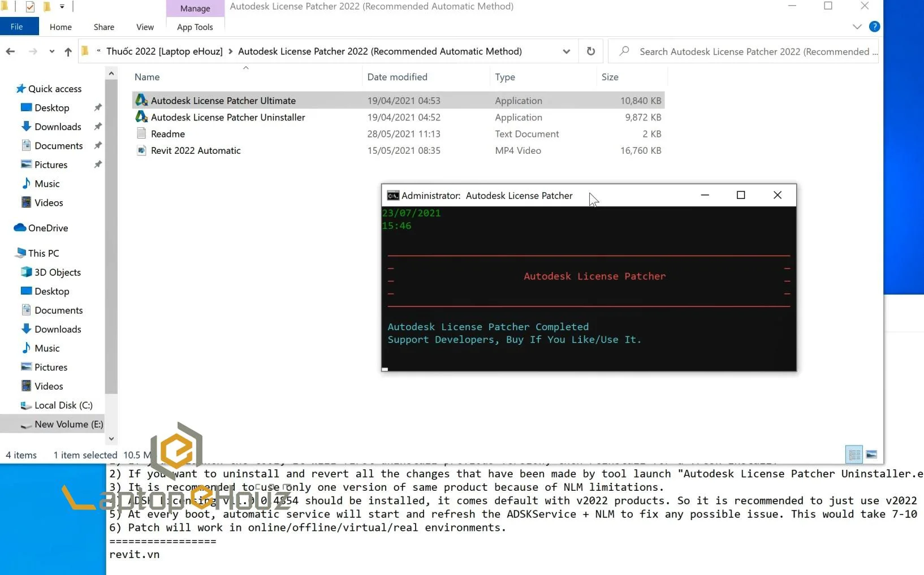Sort files by the Type column

point(505,77)
